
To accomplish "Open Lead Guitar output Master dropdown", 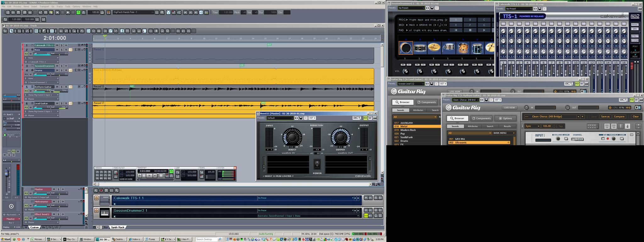I will coord(42,116).
